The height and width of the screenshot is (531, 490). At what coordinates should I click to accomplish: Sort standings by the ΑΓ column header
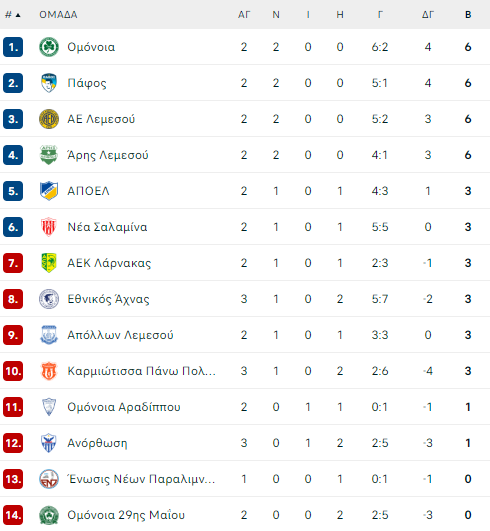pyautogui.click(x=244, y=15)
